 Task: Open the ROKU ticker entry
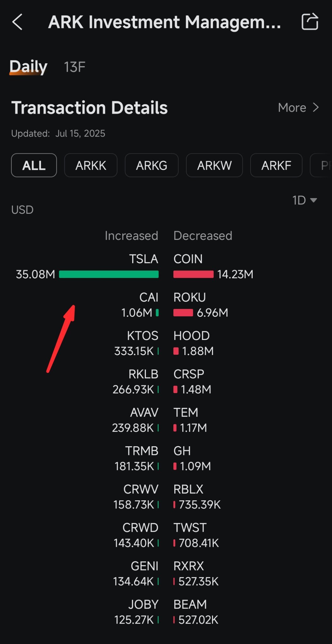(189, 297)
